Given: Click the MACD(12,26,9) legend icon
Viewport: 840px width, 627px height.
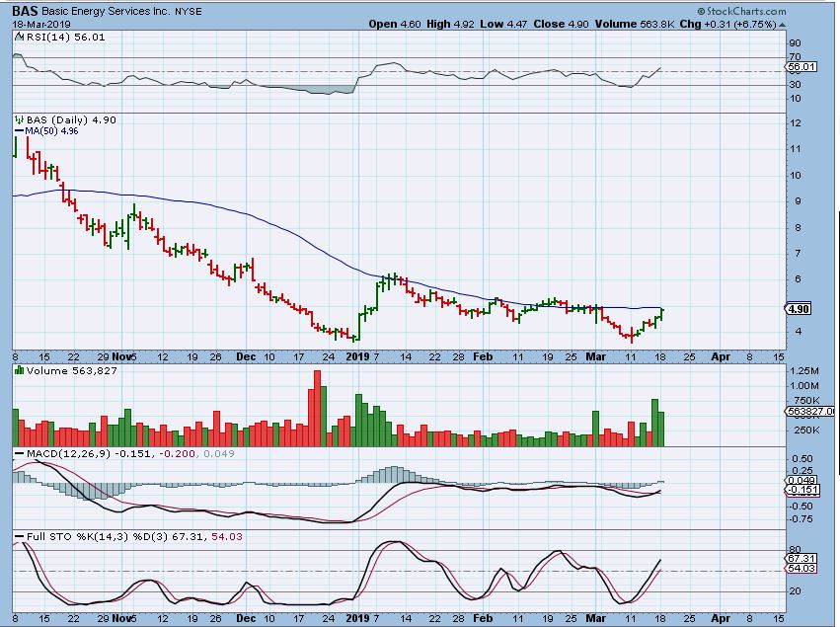Looking at the screenshot, I should (19, 452).
